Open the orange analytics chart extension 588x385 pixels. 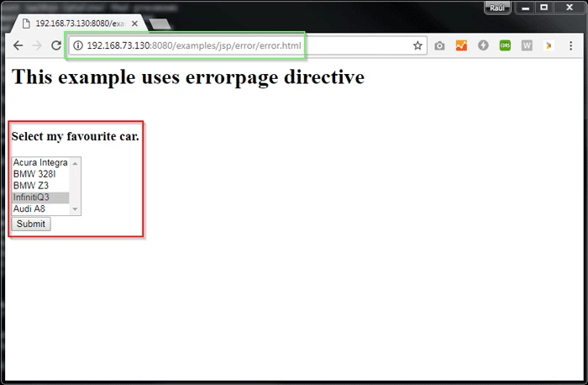coord(461,45)
